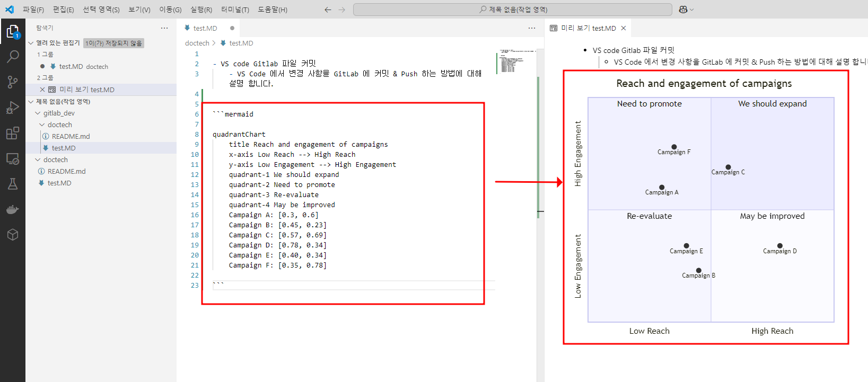The width and height of the screenshot is (868, 382).
Task: Collapse the root doctech folder
Action: (38, 159)
